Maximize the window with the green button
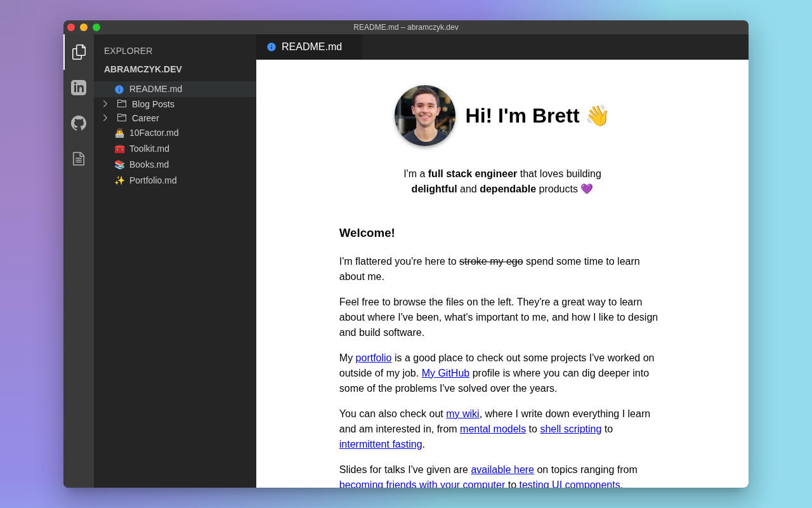The height and width of the screenshot is (508, 812). pyautogui.click(x=96, y=27)
